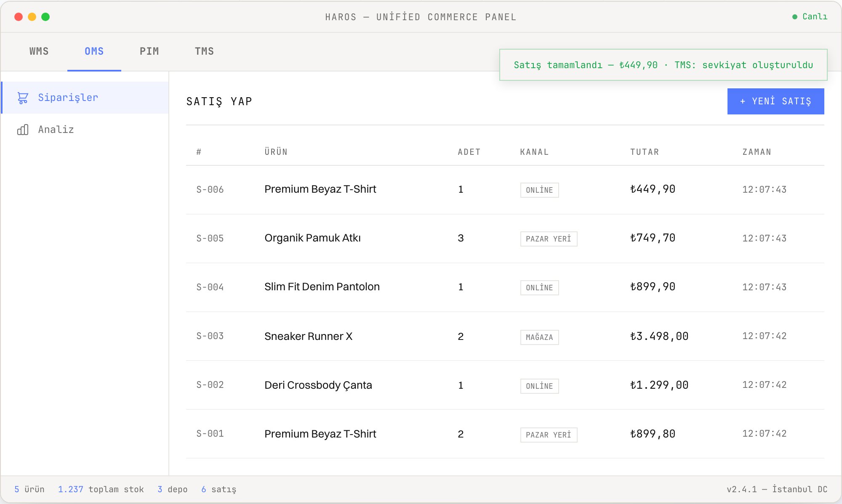842x504 pixels.
Task: Click the ₺1.299,00 amount
Action: point(659,385)
